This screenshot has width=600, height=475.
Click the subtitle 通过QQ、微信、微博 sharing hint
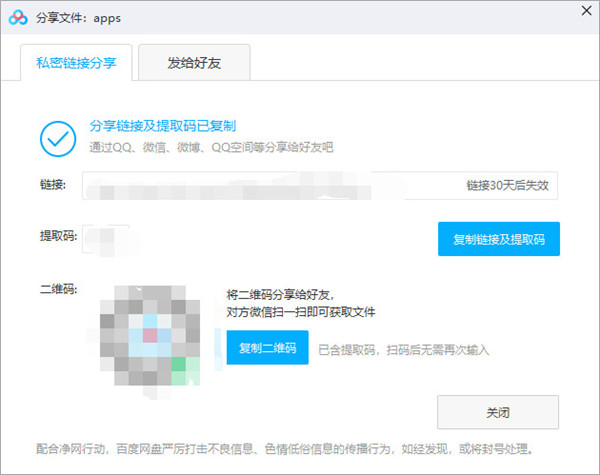point(211,147)
